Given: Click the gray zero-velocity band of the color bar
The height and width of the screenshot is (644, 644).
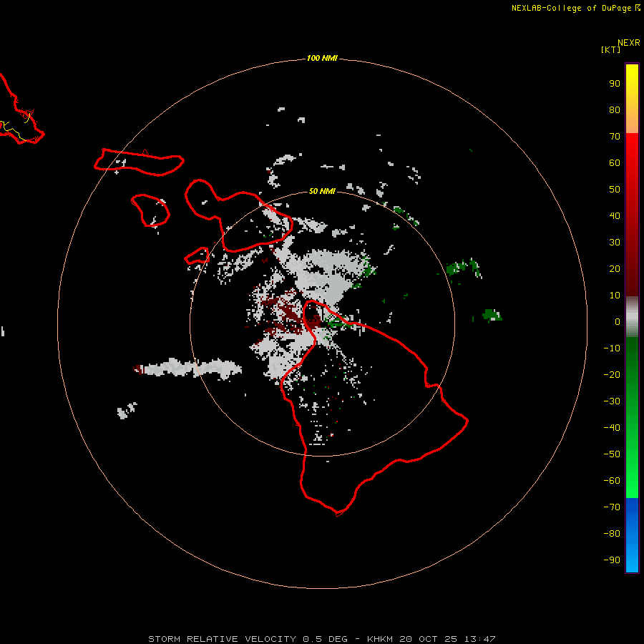Looking at the screenshot, I should click(x=632, y=317).
